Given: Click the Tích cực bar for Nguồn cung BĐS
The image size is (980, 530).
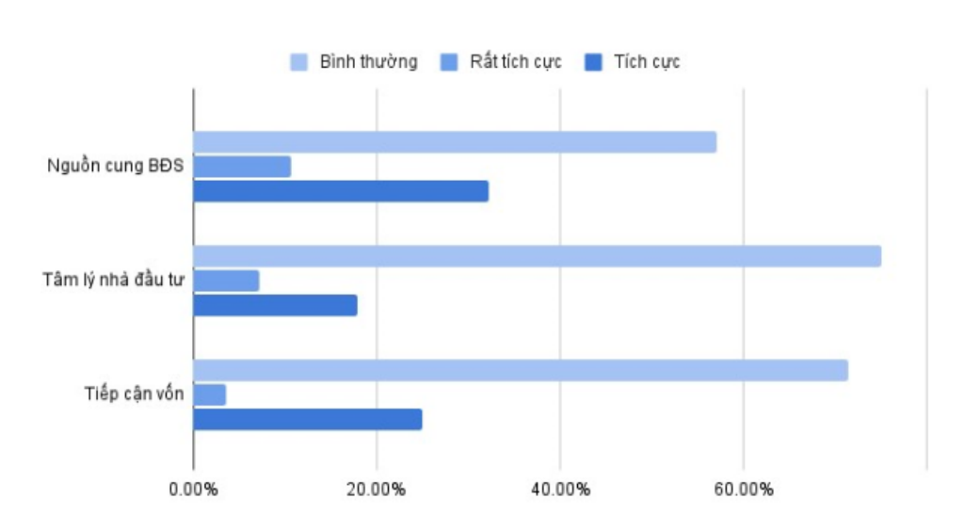Looking at the screenshot, I should click(341, 191).
